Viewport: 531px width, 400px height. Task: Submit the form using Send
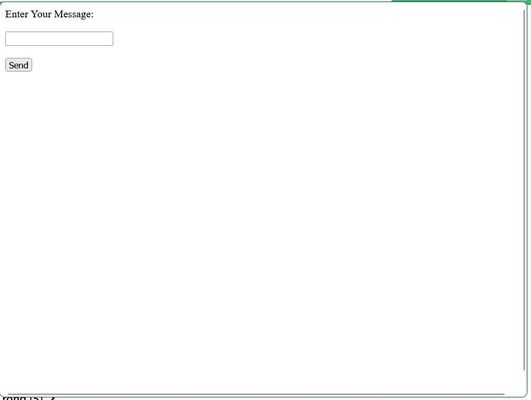[19, 65]
